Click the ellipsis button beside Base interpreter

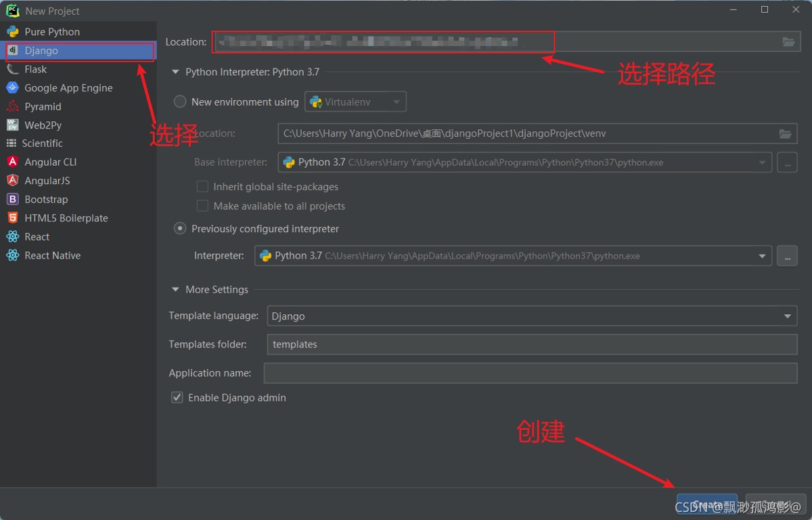click(787, 162)
